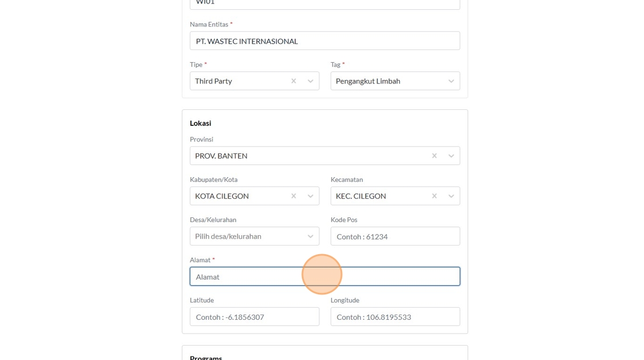The width and height of the screenshot is (644, 360).
Task: Click the KOTA CILEGON selected value
Action: click(x=222, y=196)
